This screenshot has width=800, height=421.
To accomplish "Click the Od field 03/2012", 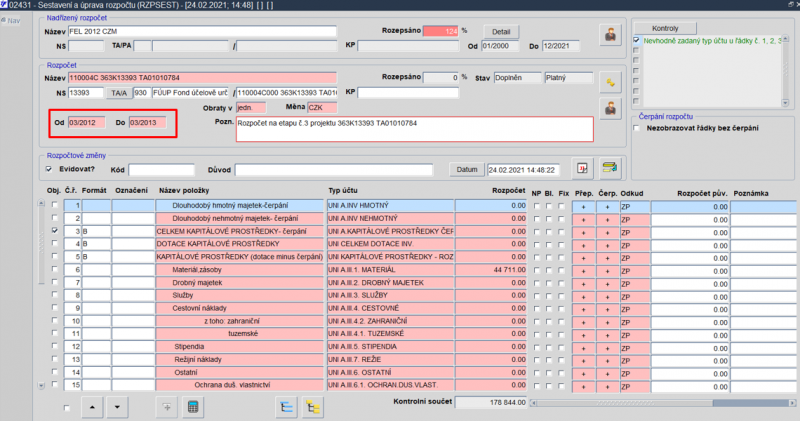I will [x=86, y=122].
